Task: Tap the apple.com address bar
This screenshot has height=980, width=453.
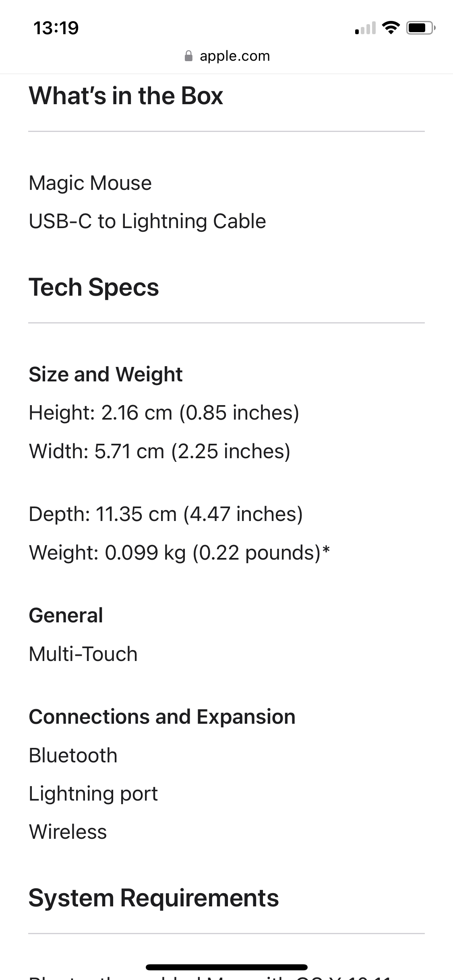Action: point(234,56)
